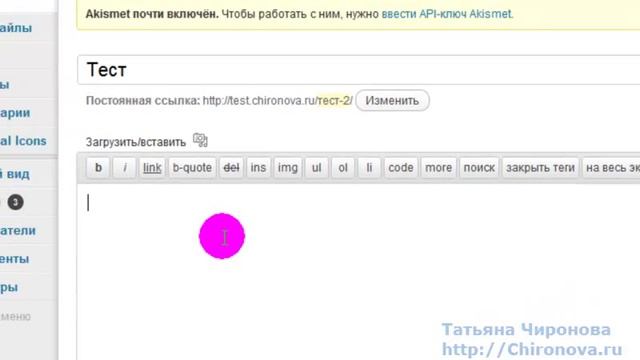Insert list item with li button

tap(369, 168)
